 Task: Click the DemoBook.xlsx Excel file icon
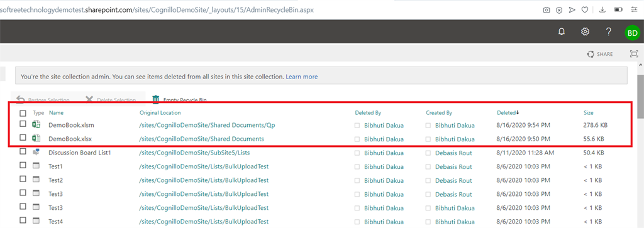[36, 138]
